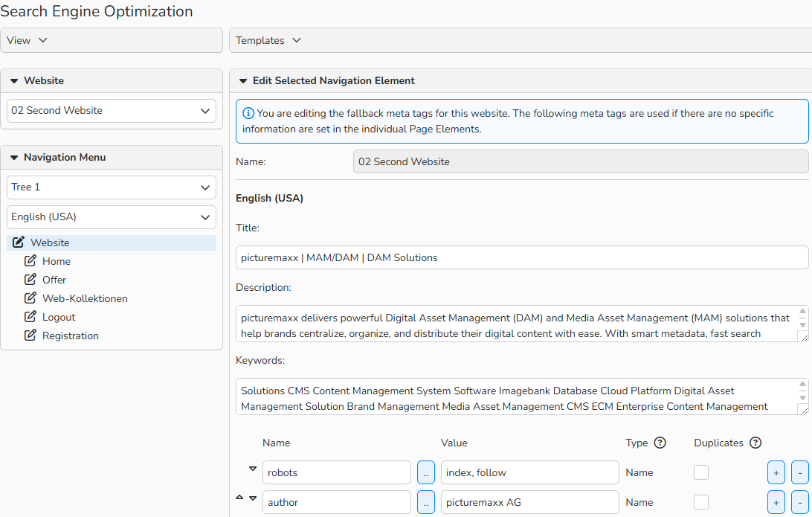812x517 pixels.
Task: Move the author row up with arrow
Action: (239, 498)
